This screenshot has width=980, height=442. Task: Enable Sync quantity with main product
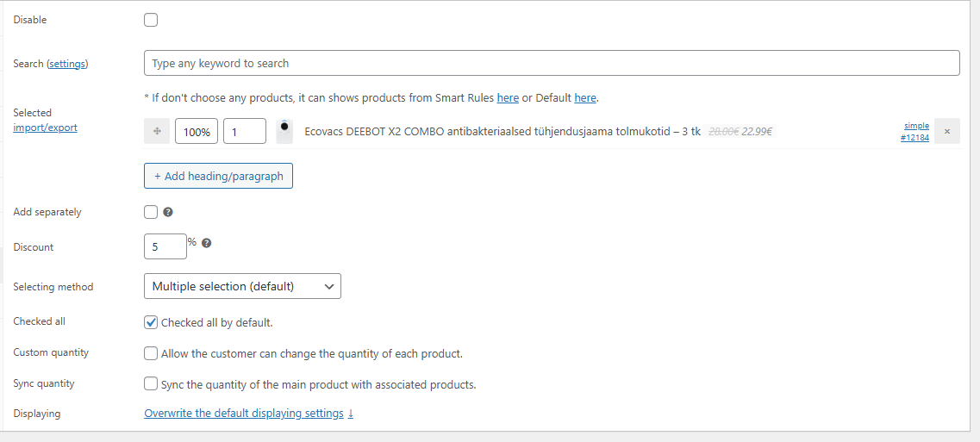[151, 384]
